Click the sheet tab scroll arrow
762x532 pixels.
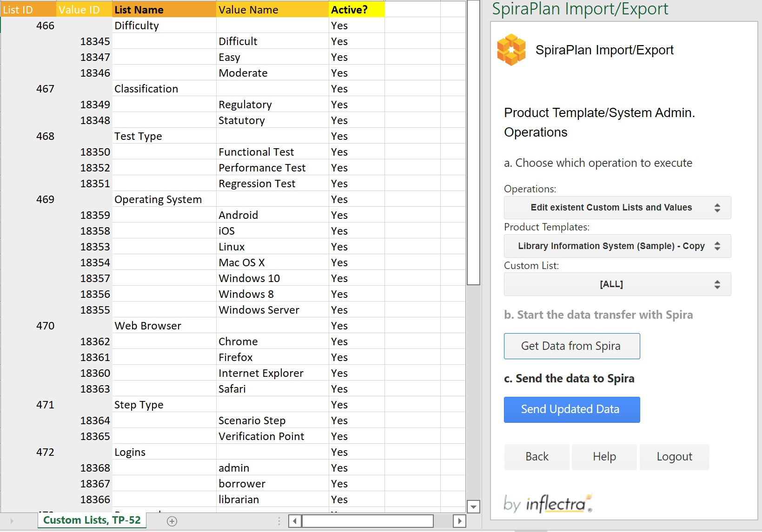[x=12, y=521]
